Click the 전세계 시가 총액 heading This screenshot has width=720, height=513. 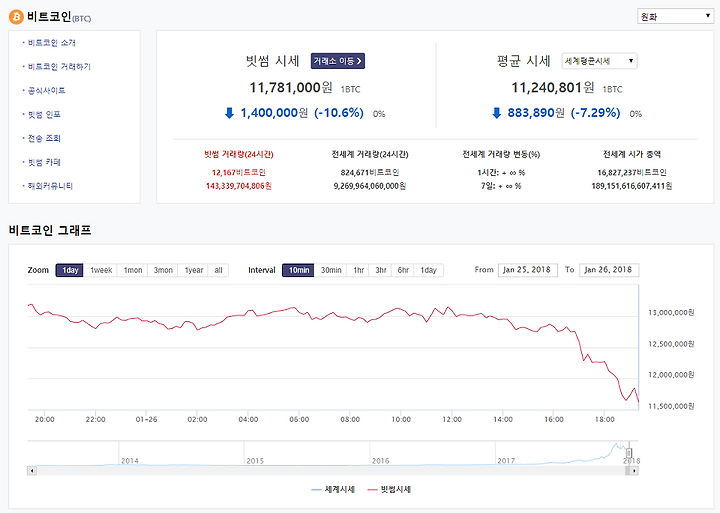tap(632, 154)
